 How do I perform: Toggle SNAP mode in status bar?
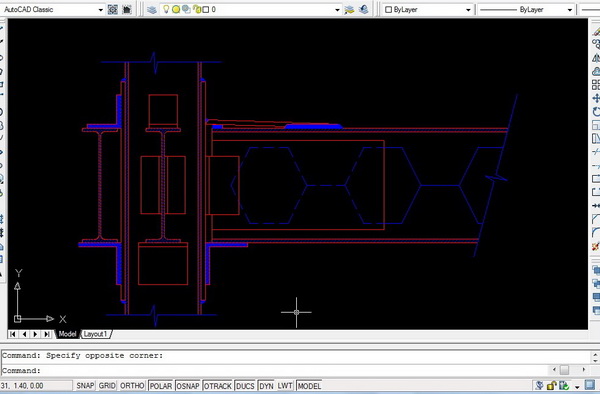(85, 386)
